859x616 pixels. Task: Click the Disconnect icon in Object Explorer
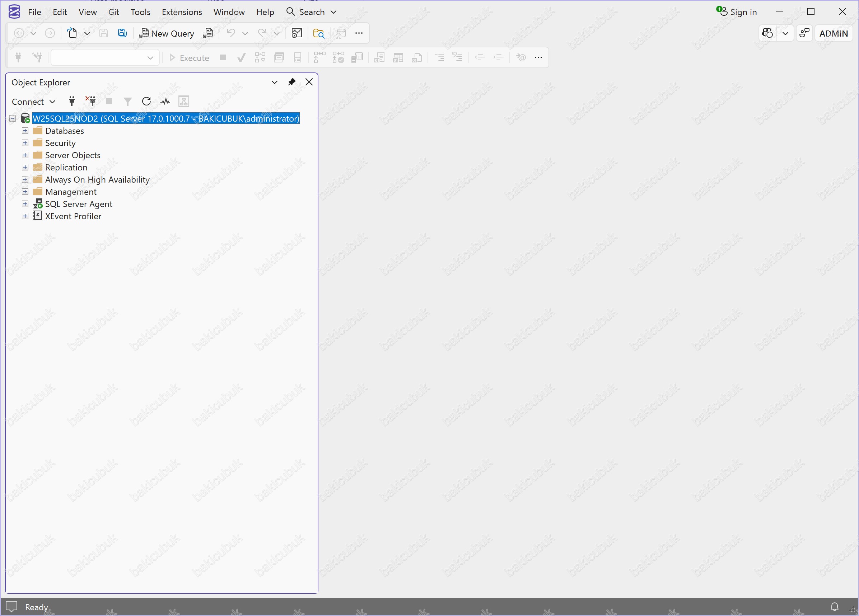point(91,101)
